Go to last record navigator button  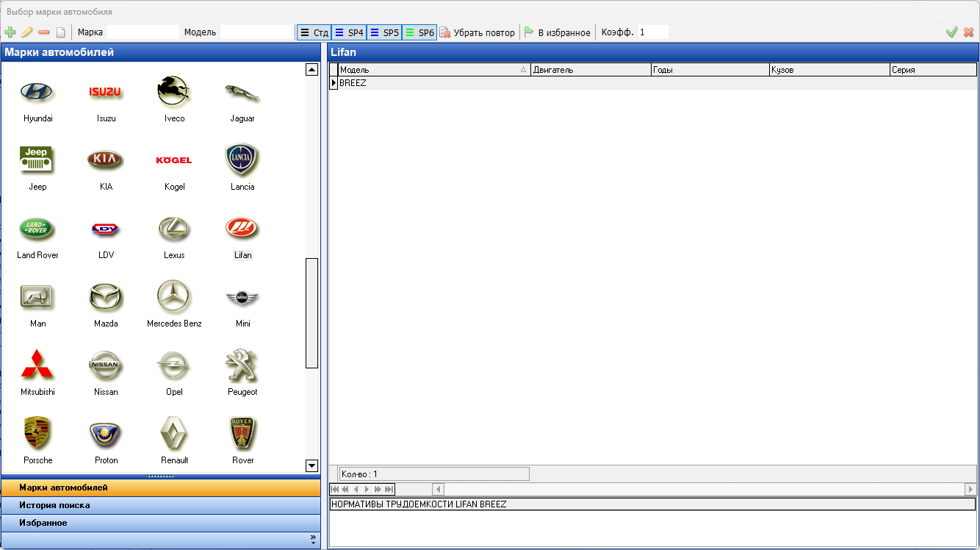(x=389, y=489)
